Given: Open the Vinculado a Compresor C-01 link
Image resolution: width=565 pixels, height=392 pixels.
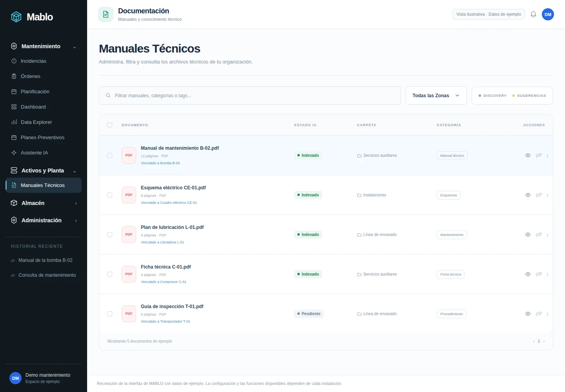Looking at the screenshot, I should pyautogui.click(x=164, y=282).
